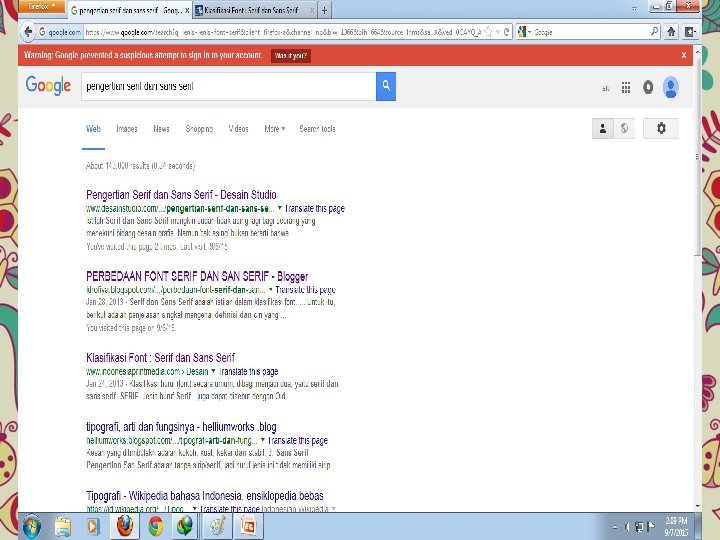Translate the khofiva blogspot result page
The height and width of the screenshot is (540, 720).
(305, 290)
